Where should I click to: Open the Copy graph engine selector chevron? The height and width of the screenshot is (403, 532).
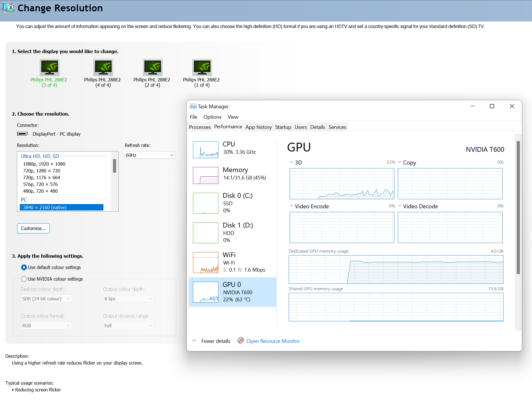point(399,162)
